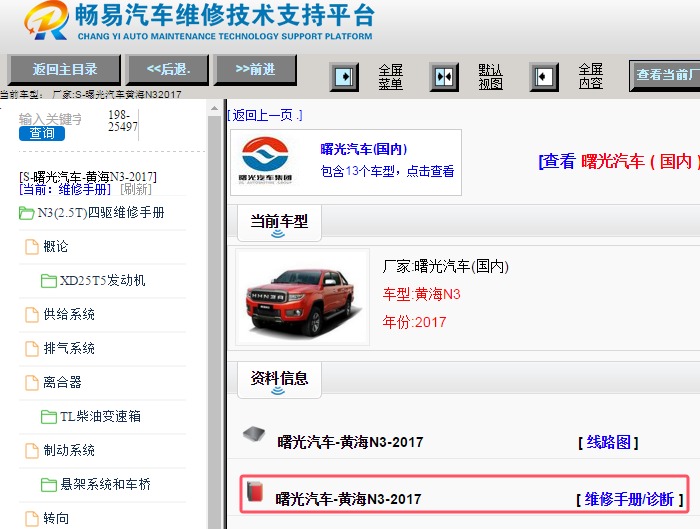Click the 离合器 document icon
Image resolution: width=700 pixels, height=529 pixels.
coord(32,383)
